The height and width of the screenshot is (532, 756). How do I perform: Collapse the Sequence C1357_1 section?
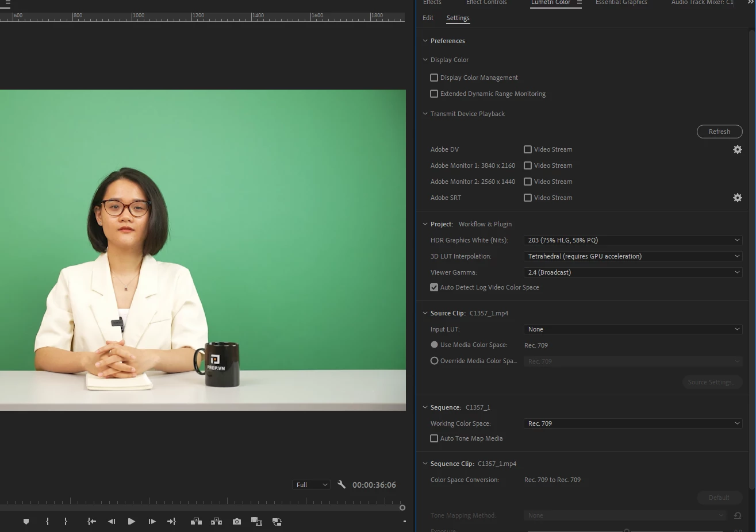[x=425, y=407]
